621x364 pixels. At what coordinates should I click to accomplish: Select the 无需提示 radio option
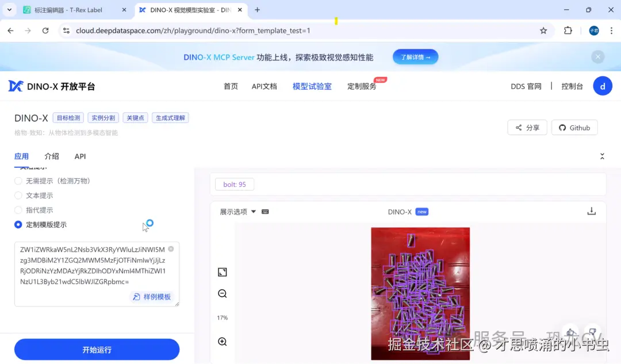18,181
